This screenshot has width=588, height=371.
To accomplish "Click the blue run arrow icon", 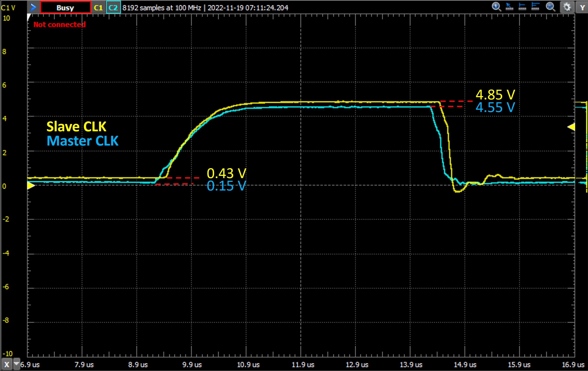I will [x=33, y=7].
